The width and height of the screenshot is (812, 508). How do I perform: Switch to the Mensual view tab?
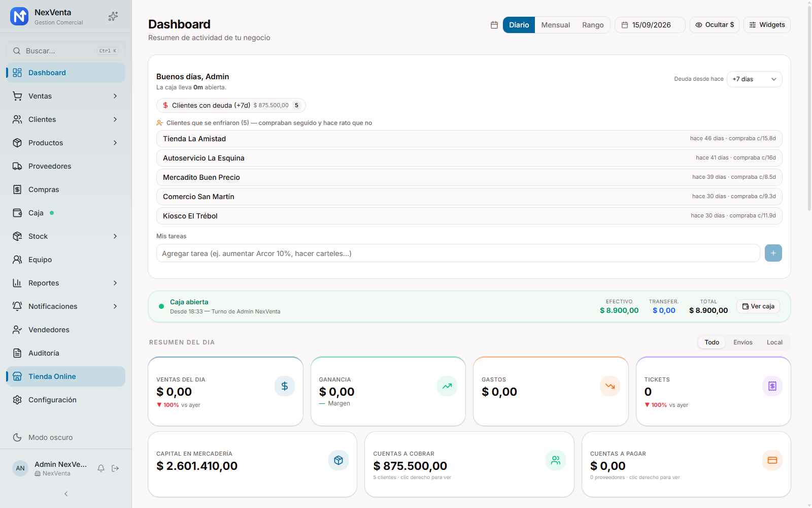[555, 25]
